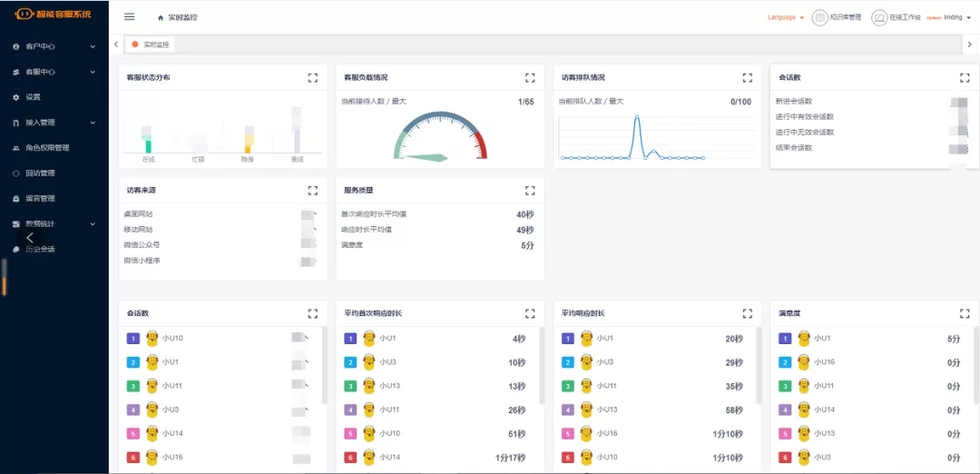Open the Language dropdown
This screenshot has height=474, width=980.
click(786, 17)
